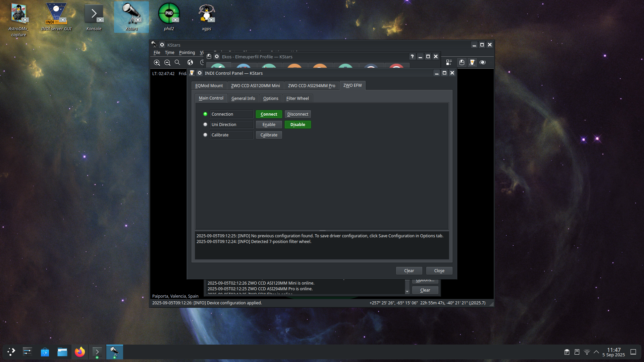Viewport: 644px width, 362px height.
Task: Disable Uni Direction
Action: (298, 125)
